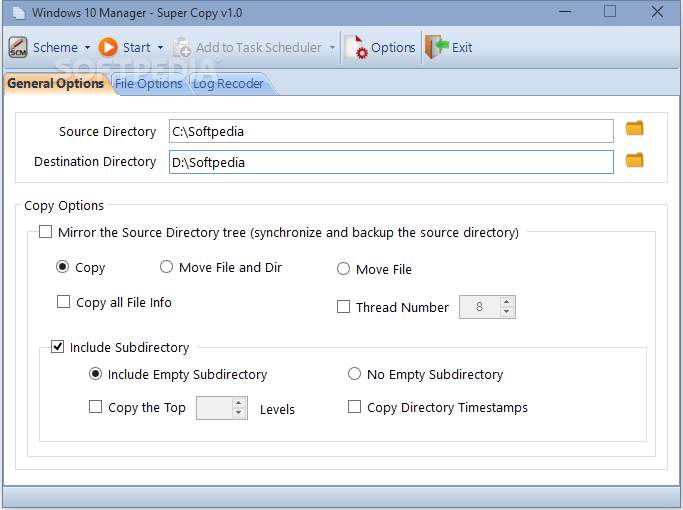Screen dimensions: 683x510
Task: Browse folder for Source Directory
Action: [634, 128]
